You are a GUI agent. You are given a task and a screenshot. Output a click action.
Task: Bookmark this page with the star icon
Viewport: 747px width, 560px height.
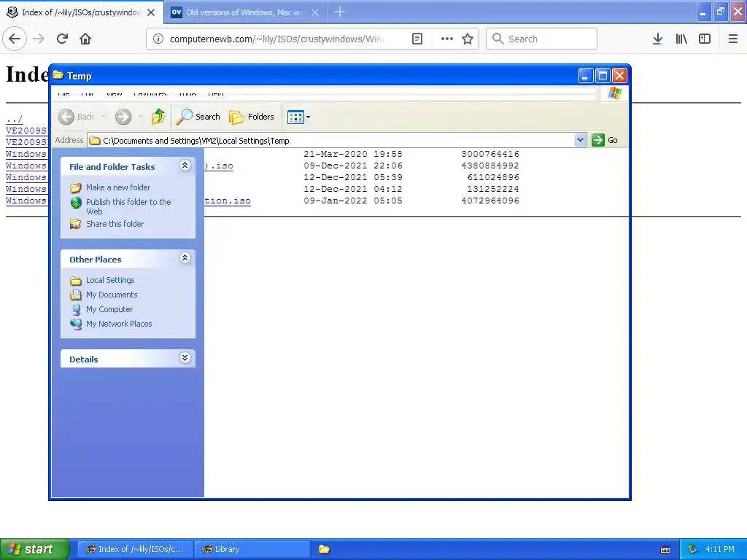point(468,39)
